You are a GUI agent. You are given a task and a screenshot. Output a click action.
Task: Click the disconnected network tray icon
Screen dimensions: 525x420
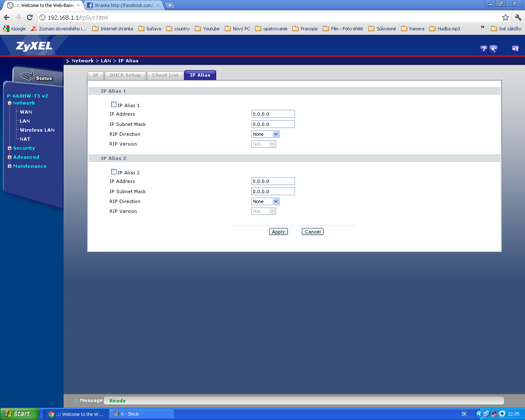pyautogui.click(x=494, y=414)
